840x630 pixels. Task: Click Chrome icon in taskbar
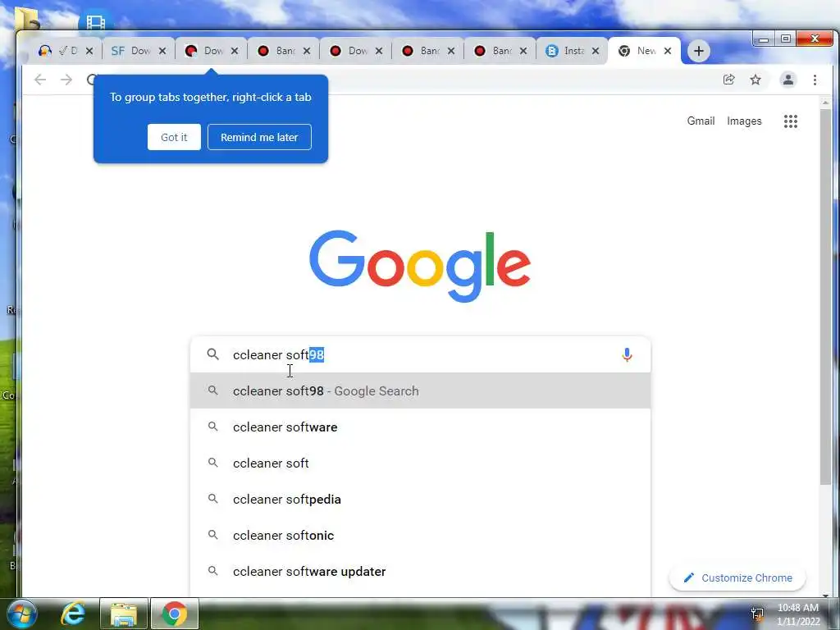point(174,614)
